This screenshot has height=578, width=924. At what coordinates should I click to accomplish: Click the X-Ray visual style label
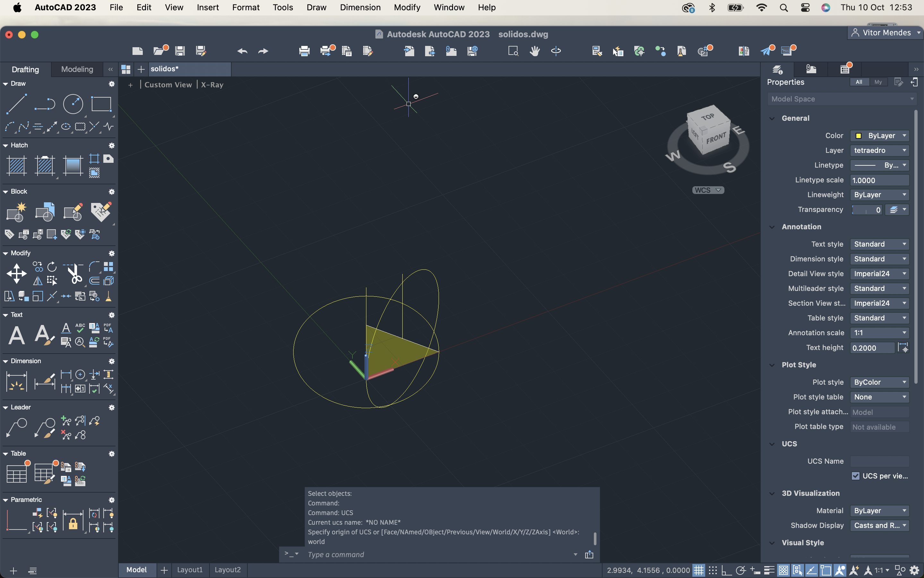(212, 84)
